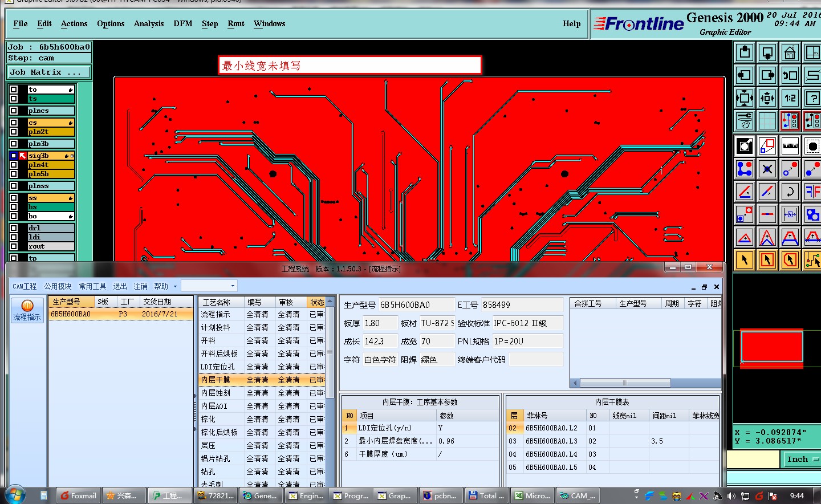Open the 常用工具 menu
This screenshot has height=504, width=821.
(x=92, y=286)
